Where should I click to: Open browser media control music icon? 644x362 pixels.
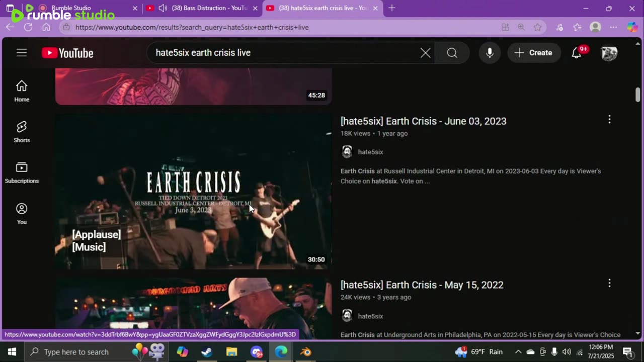click(x=559, y=27)
